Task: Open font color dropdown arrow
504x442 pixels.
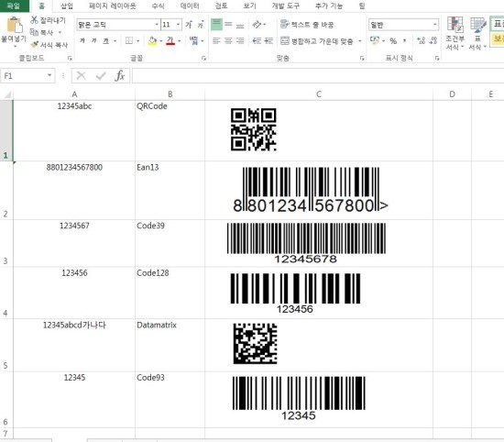Action: point(180,41)
